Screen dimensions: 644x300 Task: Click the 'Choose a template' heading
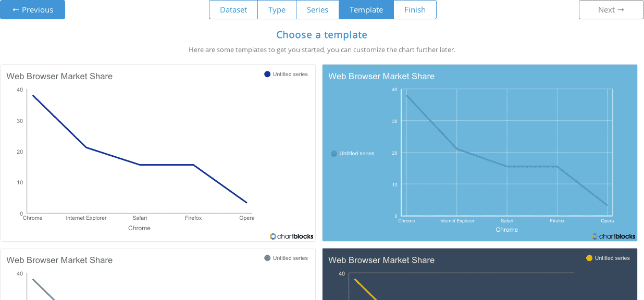pos(321,35)
